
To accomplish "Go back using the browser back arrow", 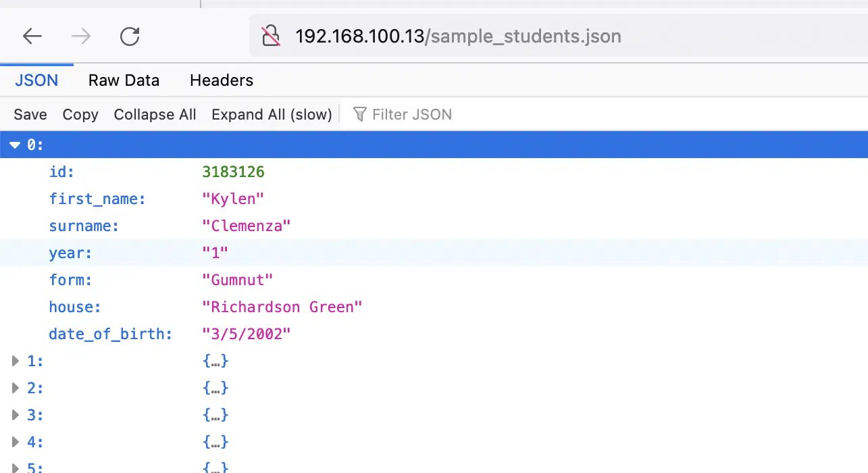I will click(x=32, y=36).
